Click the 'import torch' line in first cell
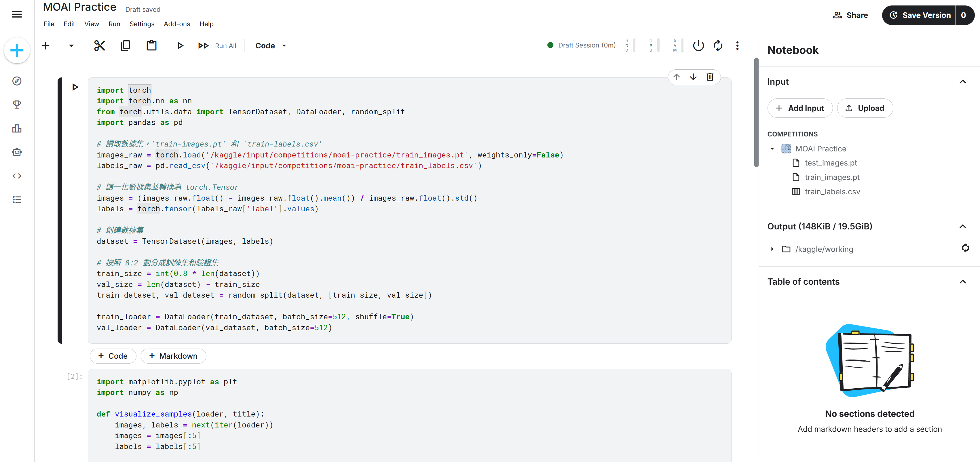Viewport: 980px width, 462px height. 124,90
